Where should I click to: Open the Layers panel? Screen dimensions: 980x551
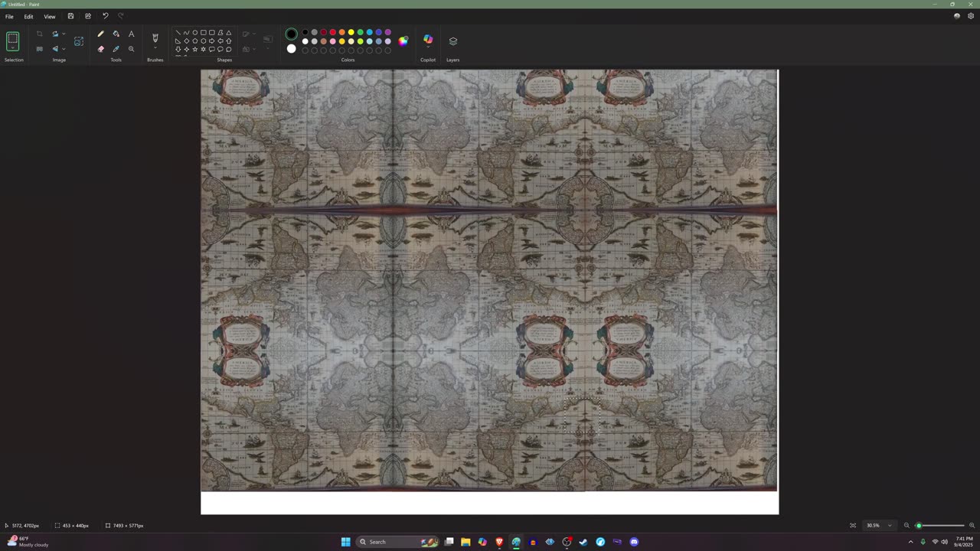pyautogui.click(x=453, y=41)
